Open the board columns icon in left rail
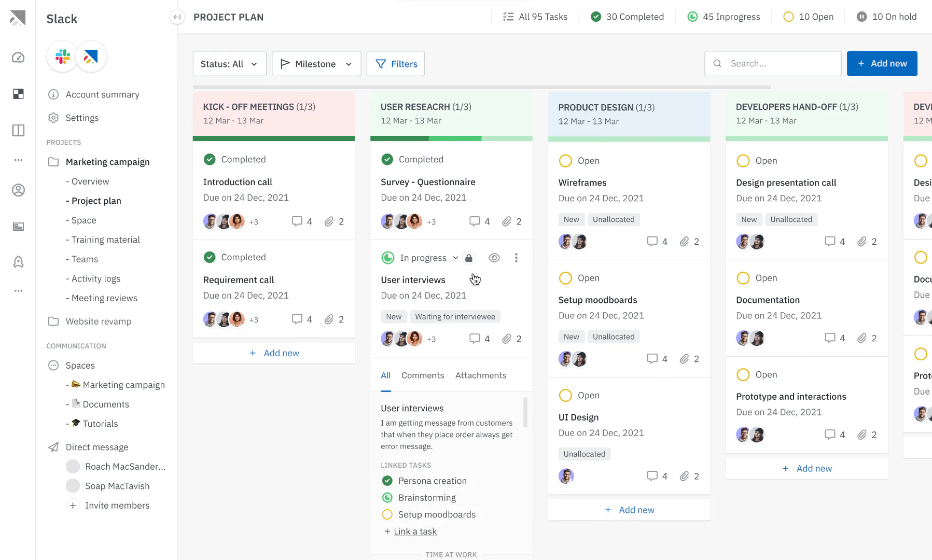The image size is (932, 560). 18,130
